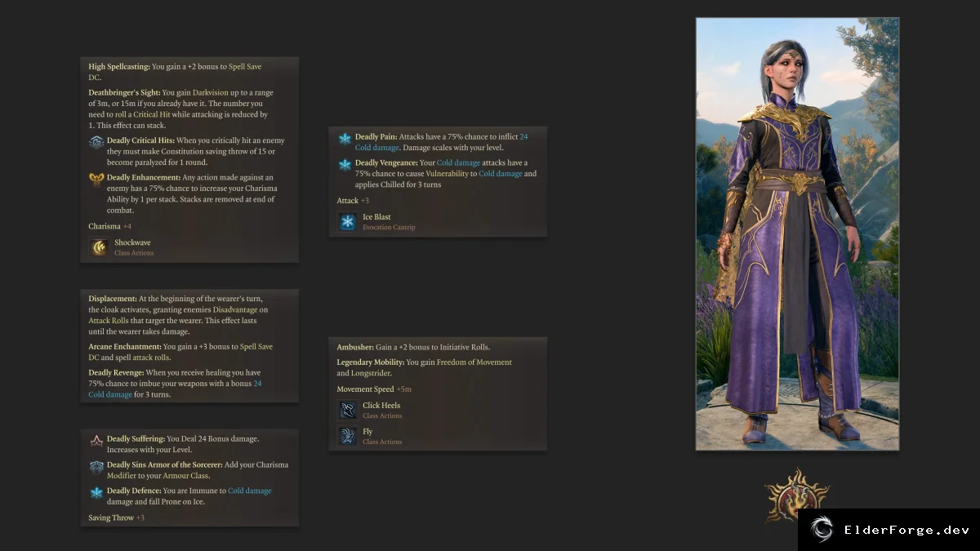Screen dimensions: 980x551
Task: Click the Deadly Critical Hits helmet icon
Action: (96, 141)
